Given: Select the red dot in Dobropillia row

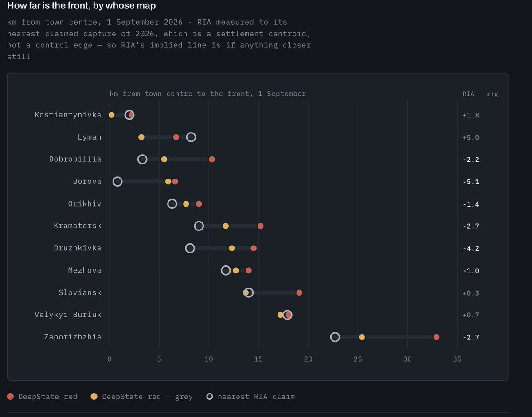Looking at the screenshot, I should (211, 160).
